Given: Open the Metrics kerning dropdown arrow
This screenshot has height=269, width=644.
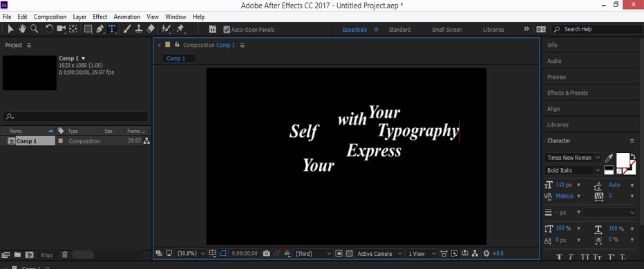Looking at the screenshot, I should tap(579, 196).
